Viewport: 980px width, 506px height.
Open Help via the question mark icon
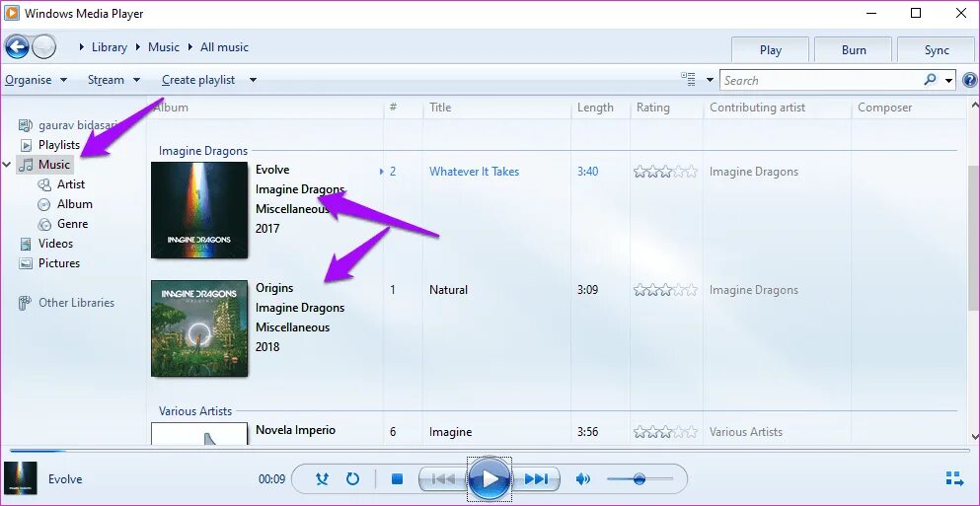969,80
